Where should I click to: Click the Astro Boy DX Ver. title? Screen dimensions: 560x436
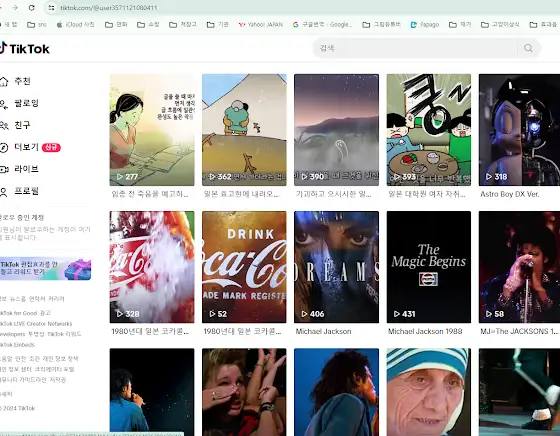pyautogui.click(x=510, y=194)
